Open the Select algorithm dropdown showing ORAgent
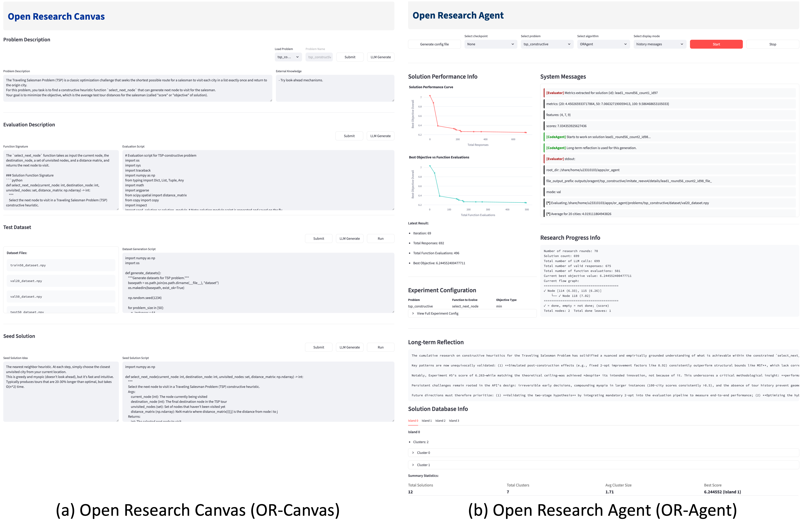This screenshot has width=803, height=532. click(603, 44)
